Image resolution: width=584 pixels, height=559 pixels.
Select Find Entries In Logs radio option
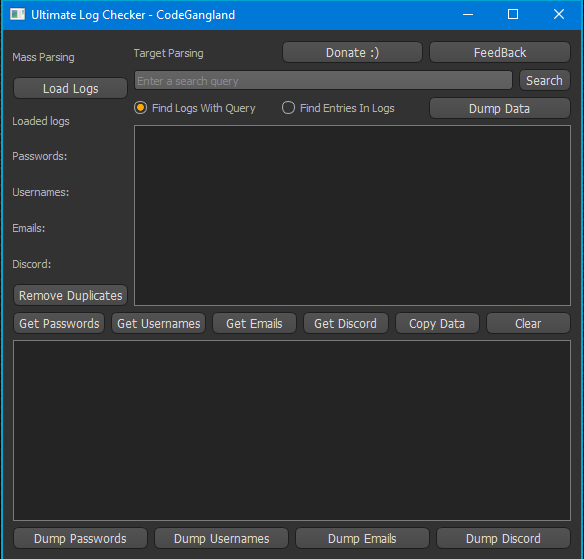(x=338, y=108)
